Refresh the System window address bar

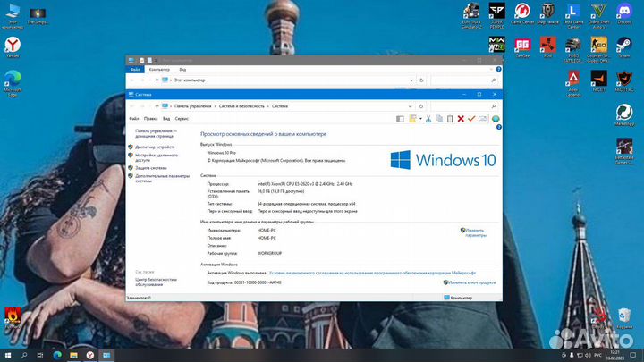click(421, 106)
